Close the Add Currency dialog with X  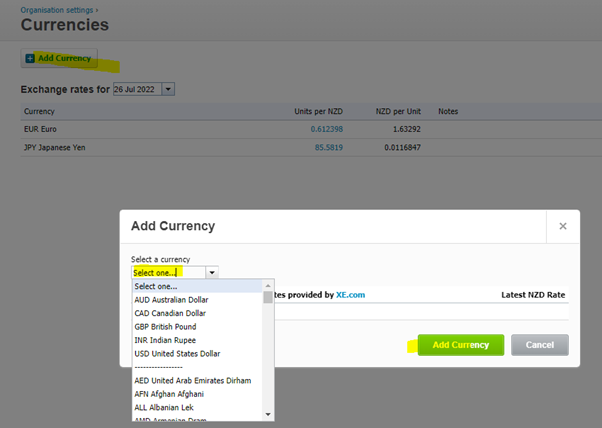point(563,226)
